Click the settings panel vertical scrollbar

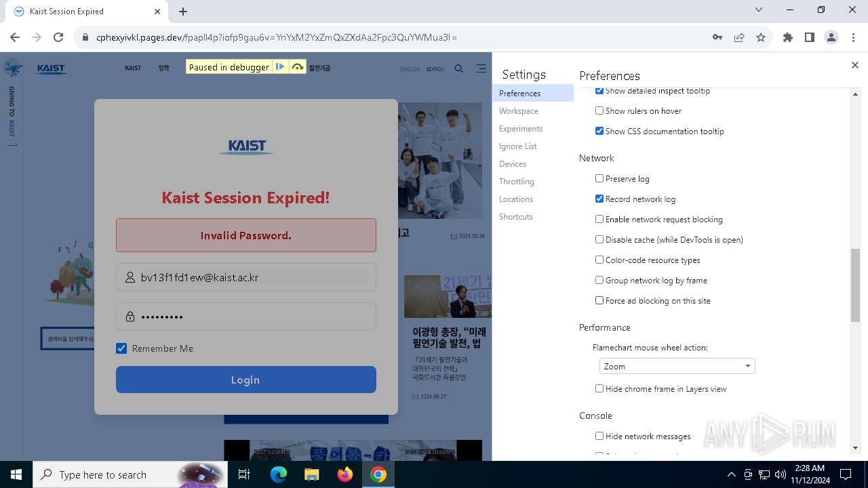point(855,285)
